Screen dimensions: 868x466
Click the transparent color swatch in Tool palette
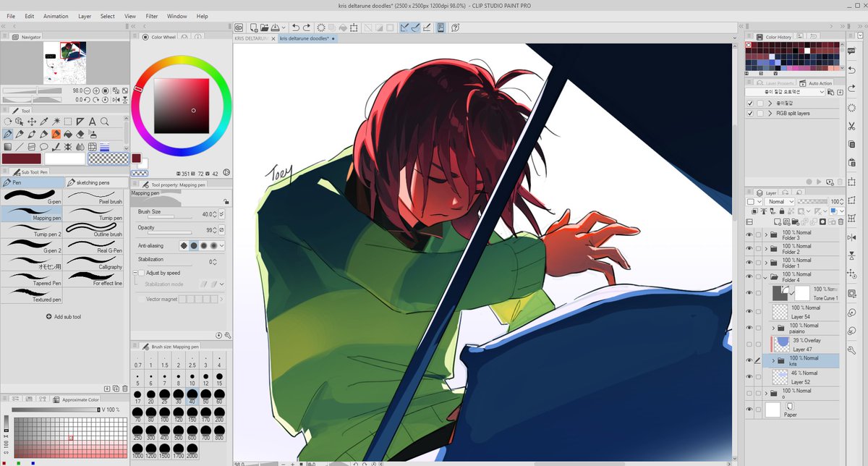click(x=108, y=158)
